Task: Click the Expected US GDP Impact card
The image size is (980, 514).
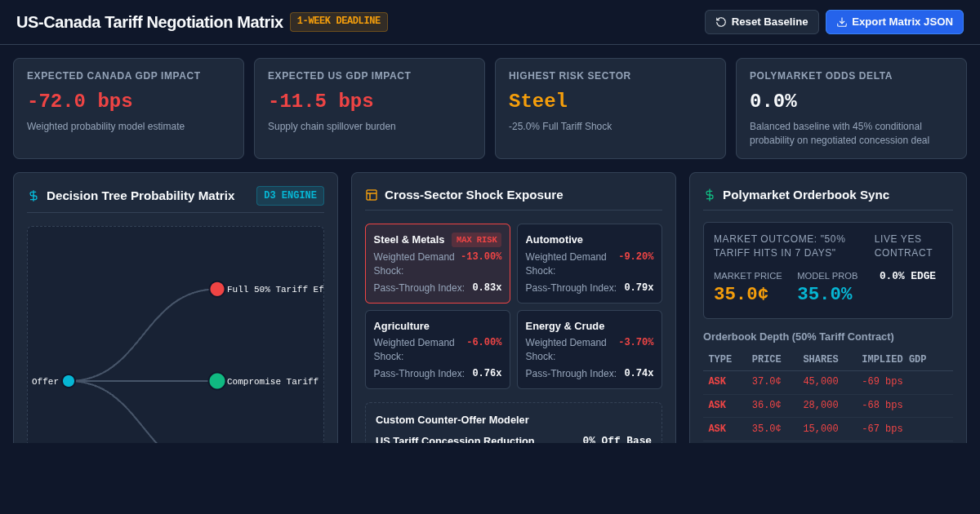Action: pos(369,109)
